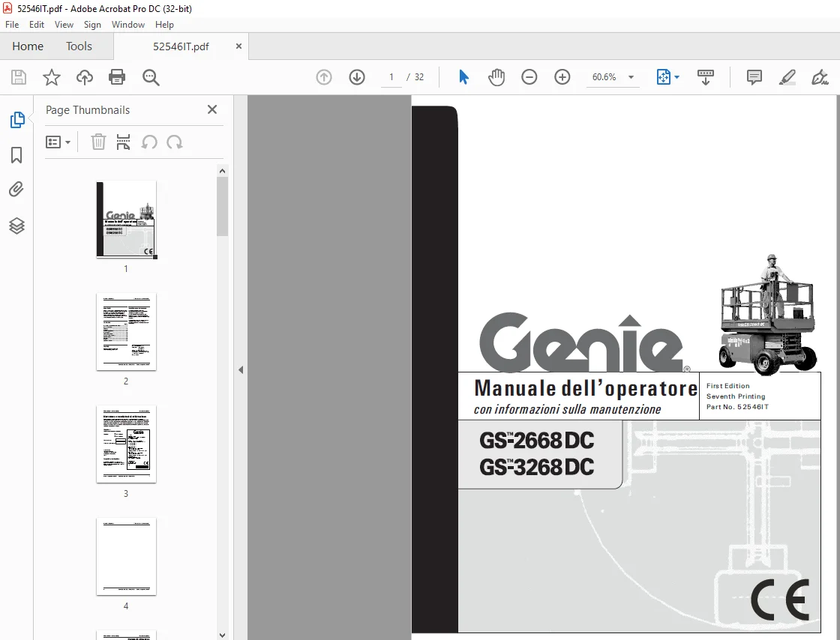840x640 pixels.
Task: Select page 2 thumbnail
Action: (127, 332)
